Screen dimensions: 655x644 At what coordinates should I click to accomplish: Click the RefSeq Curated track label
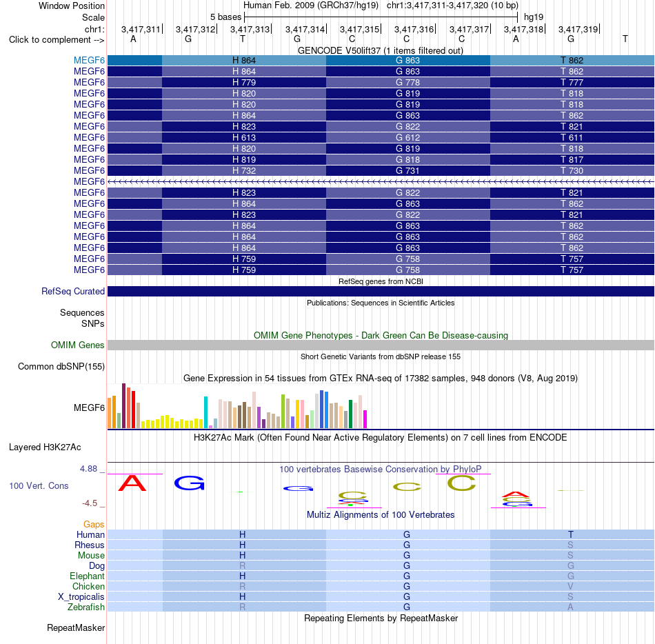(72, 291)
